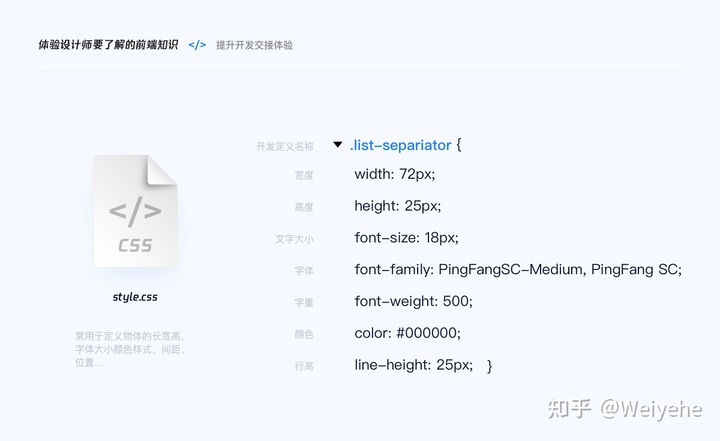The width and height of the screenshot is (720, 441).
Task: Select the .list-separator class name
Action: (401, 145)
